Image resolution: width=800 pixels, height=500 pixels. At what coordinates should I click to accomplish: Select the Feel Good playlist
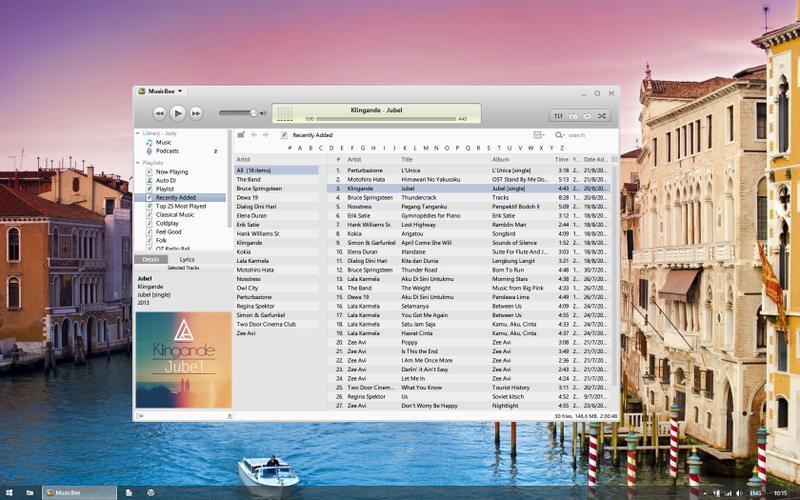(x=168, y=232)
